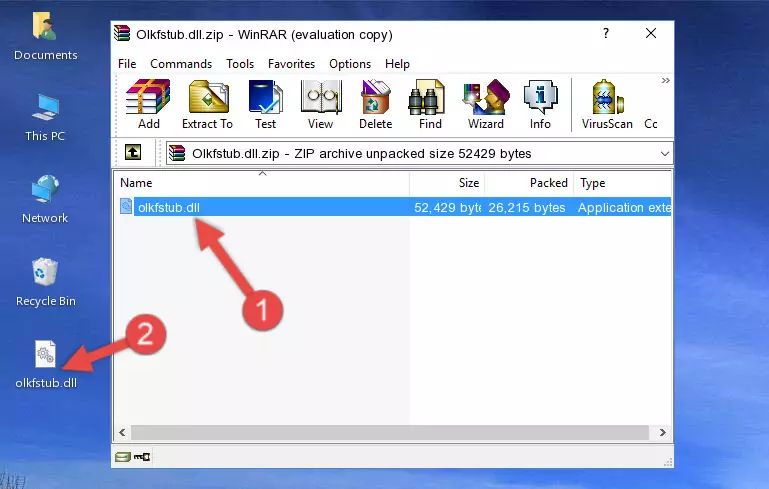Go up one folder level
The height and width of the screenshot is (489, 769).
pyautogui.click(x=133, y=153)
